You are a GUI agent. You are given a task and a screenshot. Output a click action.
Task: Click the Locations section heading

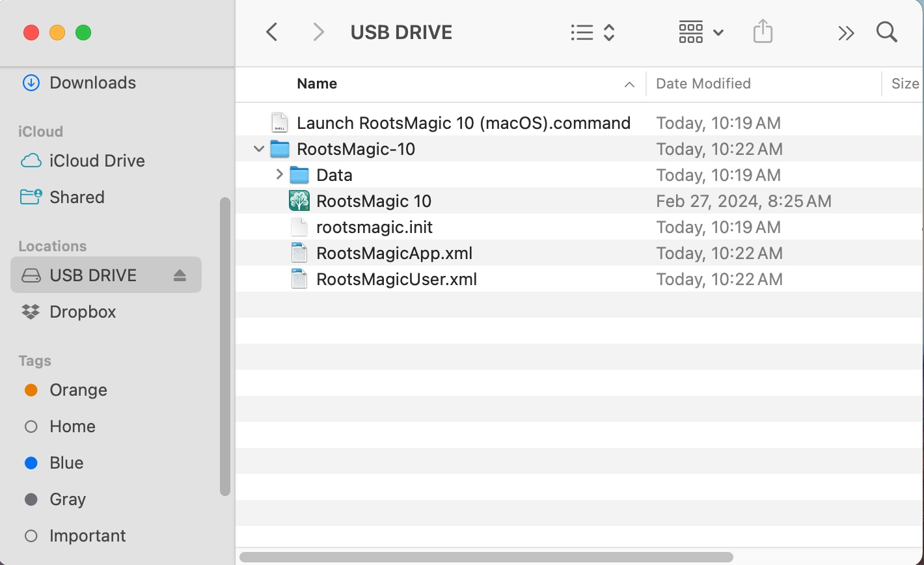(52, 246)
